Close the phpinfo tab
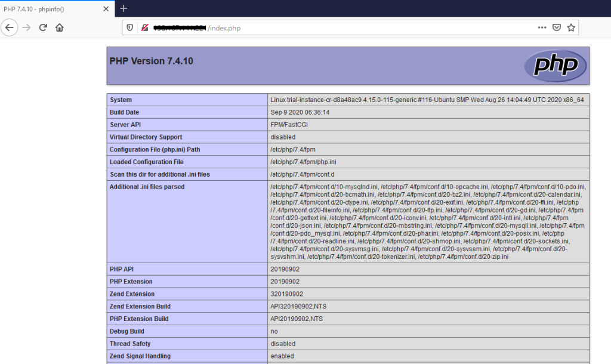 point(106,9)
